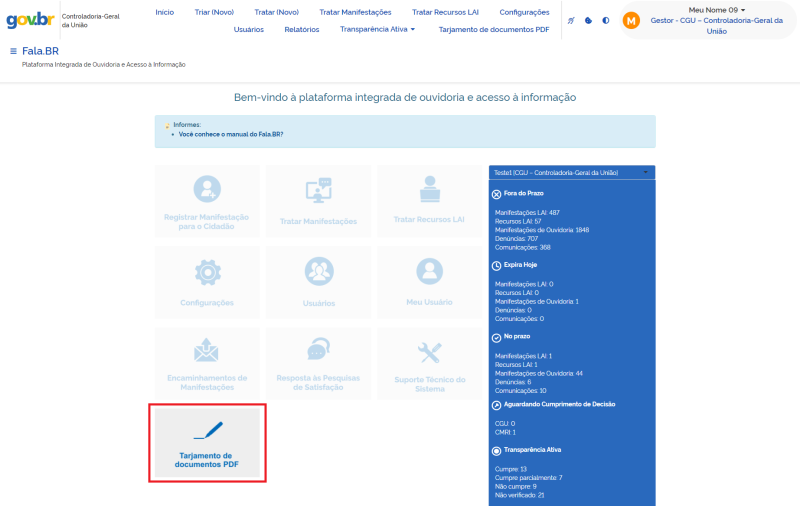
Task: Open 'Você conhece o manual do Fala.BR?' link
Action: coord(231,134)
